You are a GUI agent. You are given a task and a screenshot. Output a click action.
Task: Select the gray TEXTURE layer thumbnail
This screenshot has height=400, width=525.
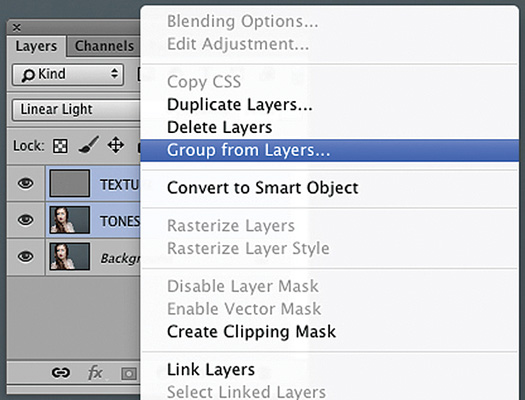click(70, 183)
